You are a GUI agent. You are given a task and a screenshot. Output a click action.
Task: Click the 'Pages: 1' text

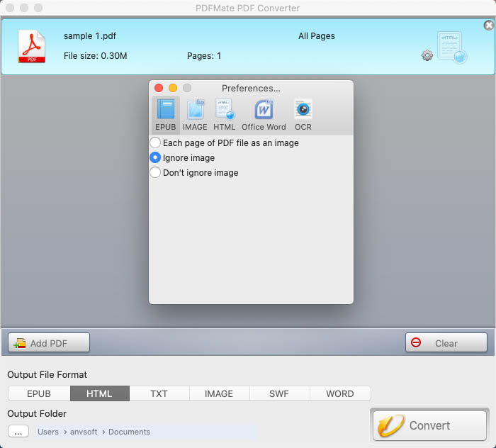click(204, 56)
